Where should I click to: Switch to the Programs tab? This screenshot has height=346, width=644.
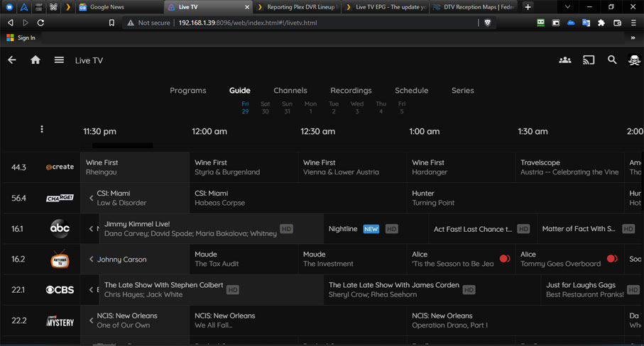pos(188,91)
